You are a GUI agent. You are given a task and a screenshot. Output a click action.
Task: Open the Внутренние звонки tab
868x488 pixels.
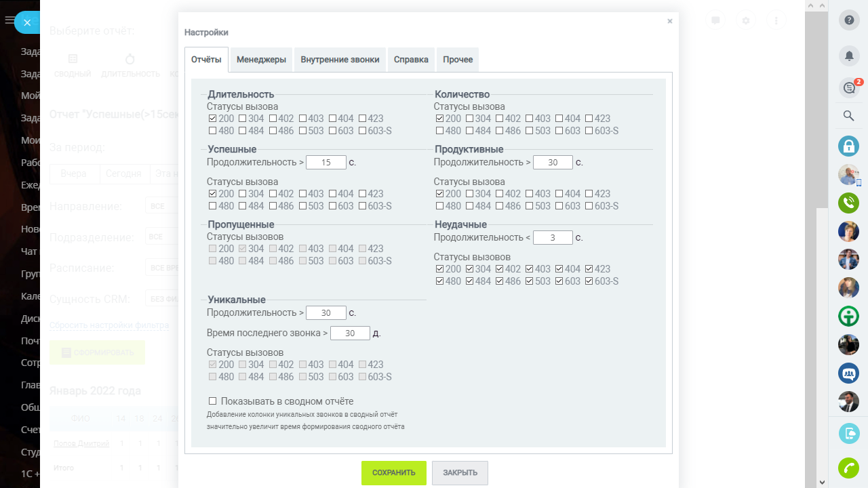pos(340,60)
